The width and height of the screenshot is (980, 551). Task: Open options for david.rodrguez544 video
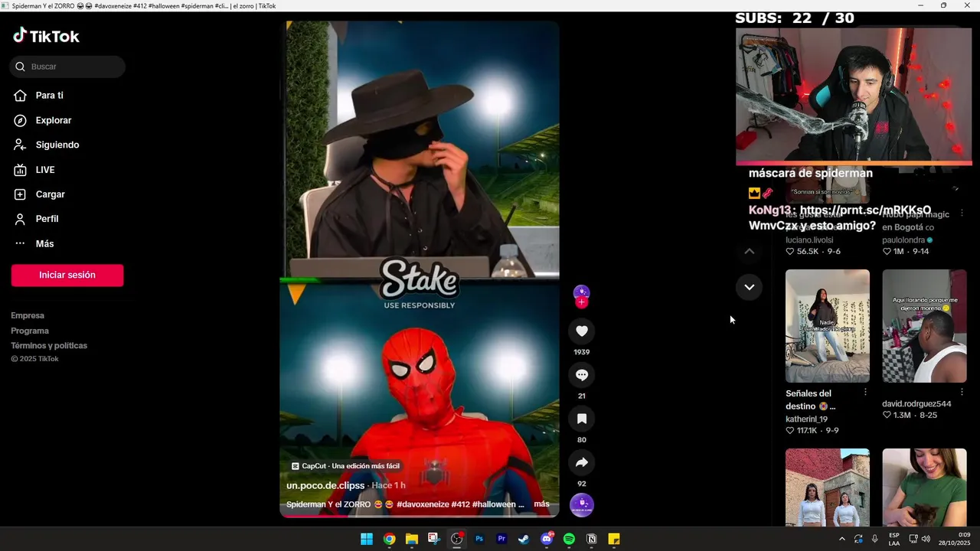click(962, 393)
